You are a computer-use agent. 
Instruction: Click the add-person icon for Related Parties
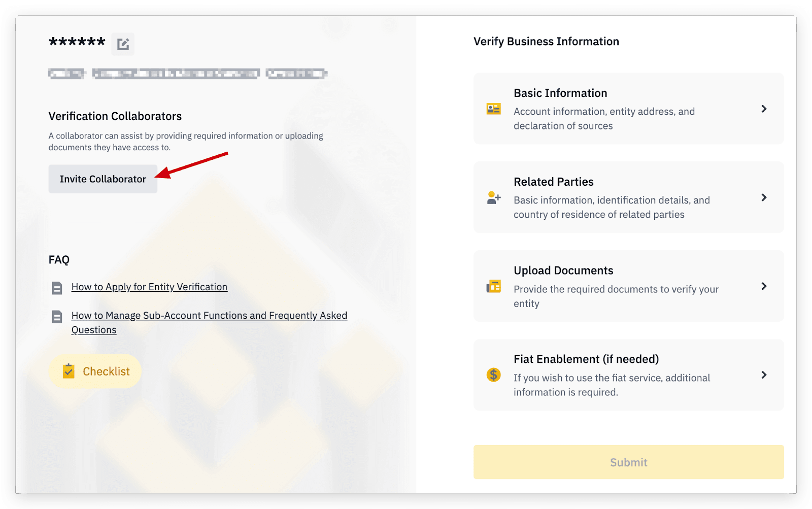[x=493, y=197]
